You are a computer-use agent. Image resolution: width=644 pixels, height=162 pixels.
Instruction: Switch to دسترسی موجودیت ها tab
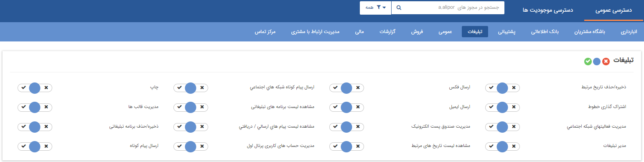pyautogui.click(x=541, y=10)
